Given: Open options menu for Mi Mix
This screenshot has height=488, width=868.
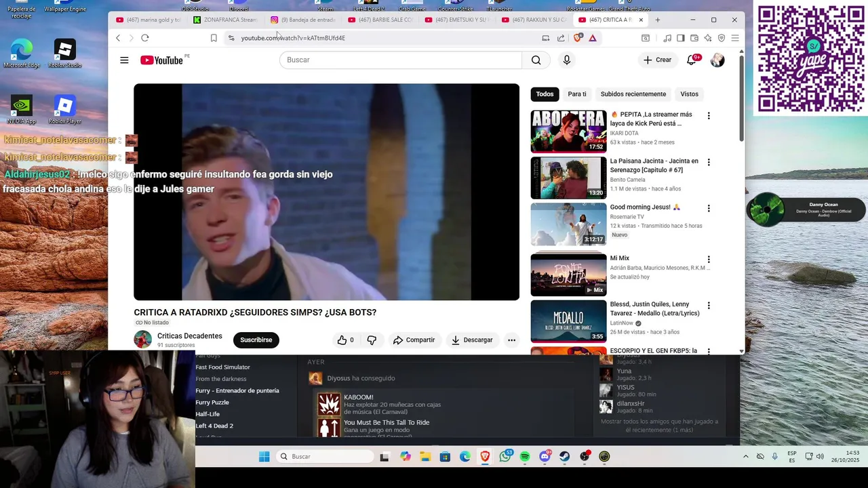Looking at the screenshot, I should 709,260.
